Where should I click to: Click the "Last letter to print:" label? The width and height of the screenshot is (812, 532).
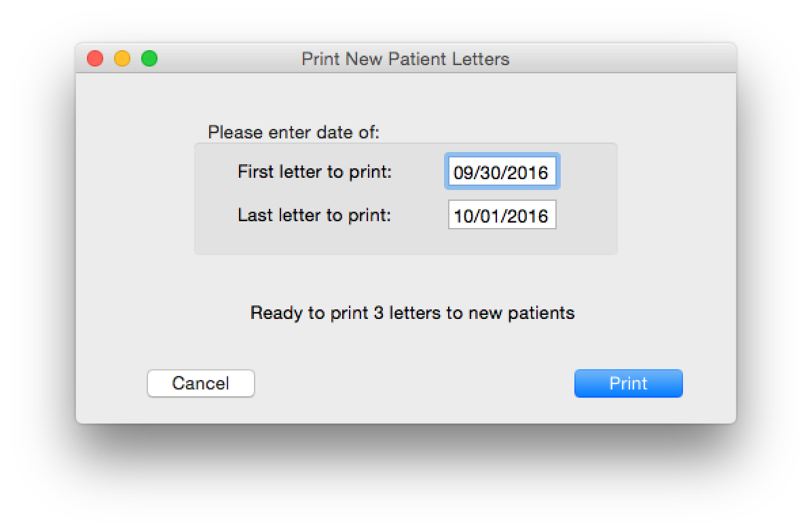click(x=314, y=216)
